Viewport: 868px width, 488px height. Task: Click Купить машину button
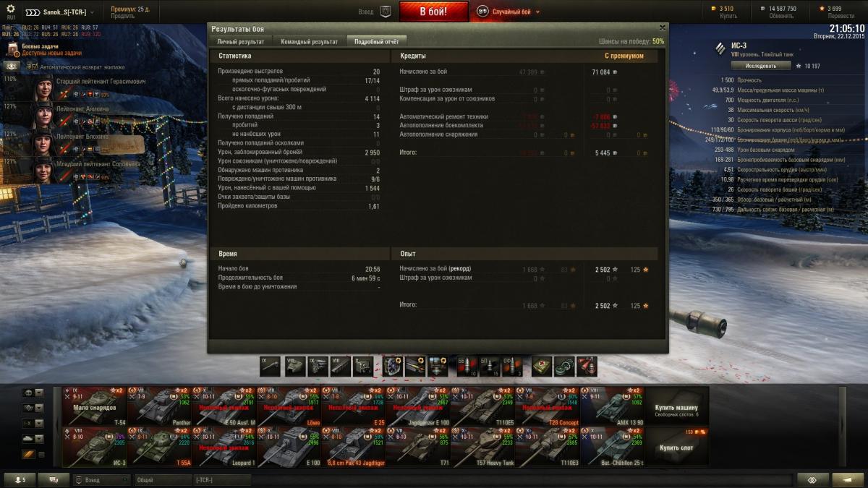pyautogui.click(x=677, y=406)
